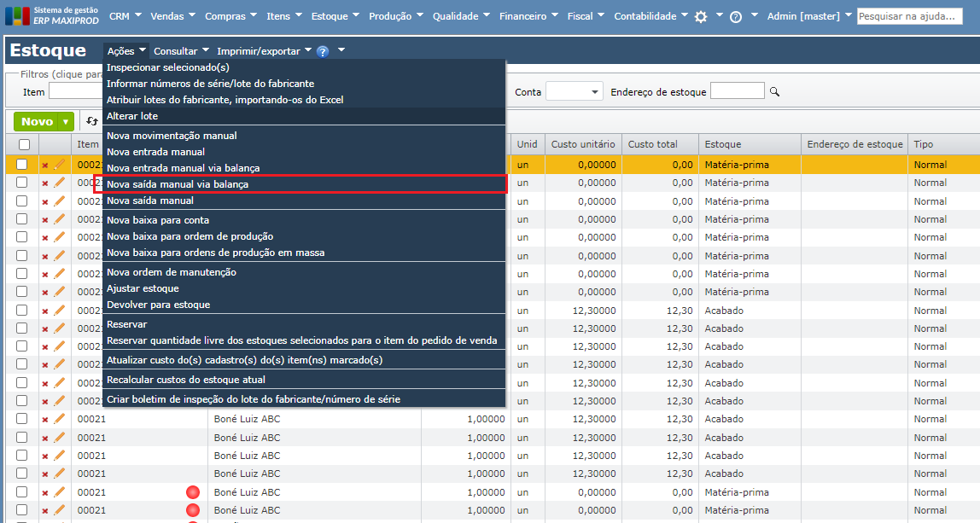Click the blue help icon beside Imprimir/exportar

coord(323,51)
